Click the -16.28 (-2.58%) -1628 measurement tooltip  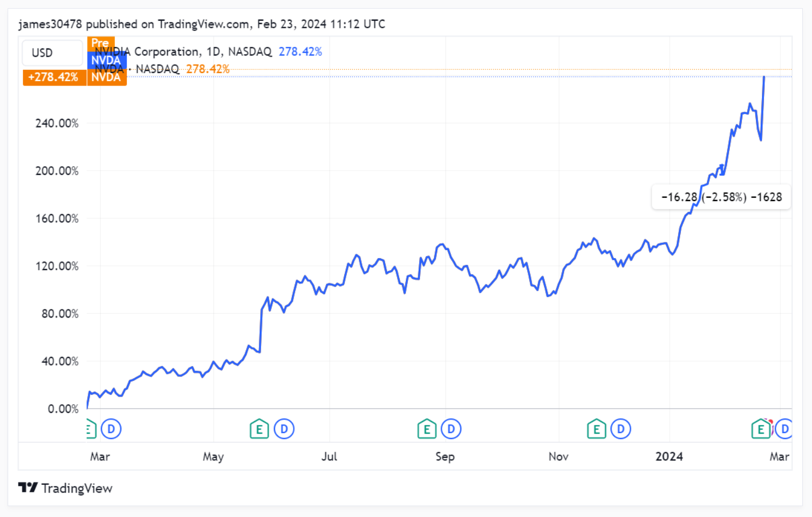[x=722, y=197]
